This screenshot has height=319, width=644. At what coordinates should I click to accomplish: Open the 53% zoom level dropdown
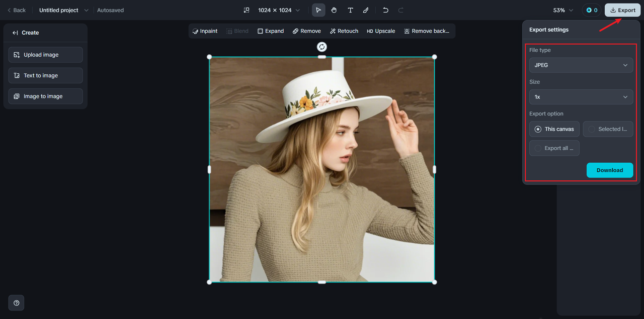point(563,10)
